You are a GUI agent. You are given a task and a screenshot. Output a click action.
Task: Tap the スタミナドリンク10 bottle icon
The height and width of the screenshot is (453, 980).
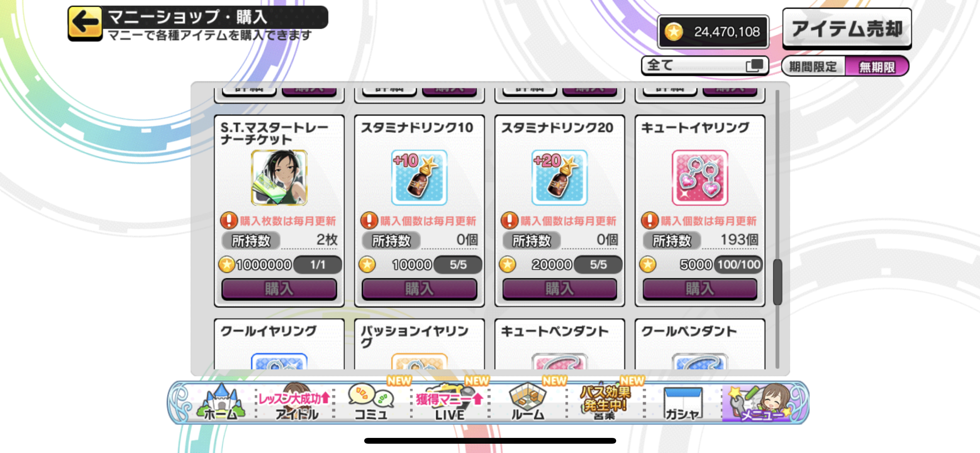coord(419,178)
